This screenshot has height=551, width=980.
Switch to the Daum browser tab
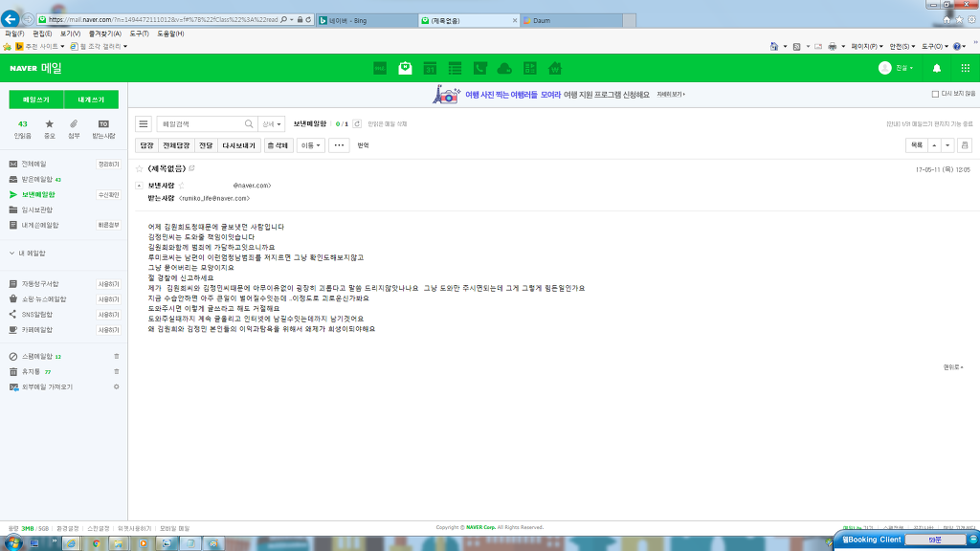[571, 21]
